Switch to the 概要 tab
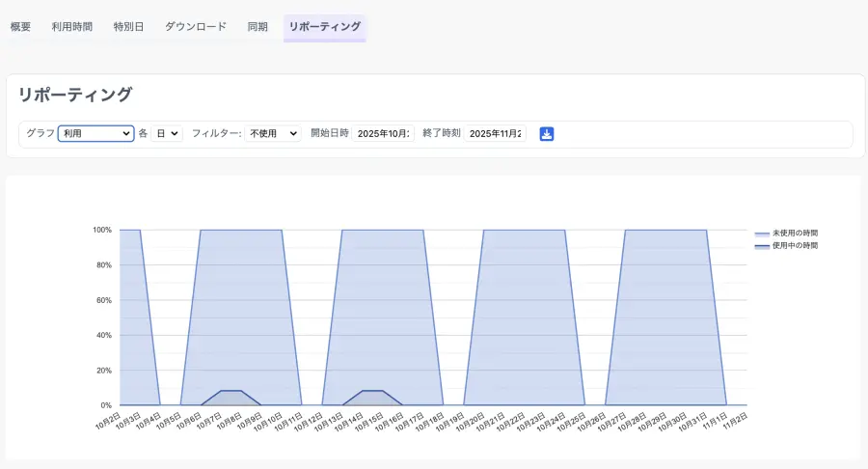Viewport: 868px width, 469px height. pos(20,27)
